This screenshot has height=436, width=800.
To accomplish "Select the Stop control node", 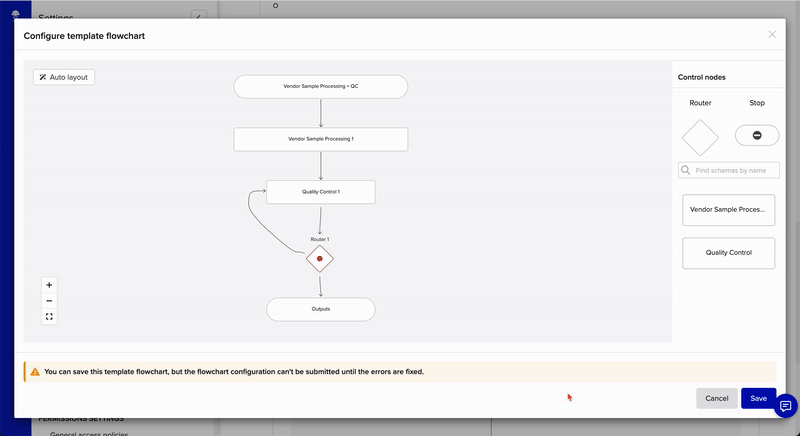I will (757, 136).
